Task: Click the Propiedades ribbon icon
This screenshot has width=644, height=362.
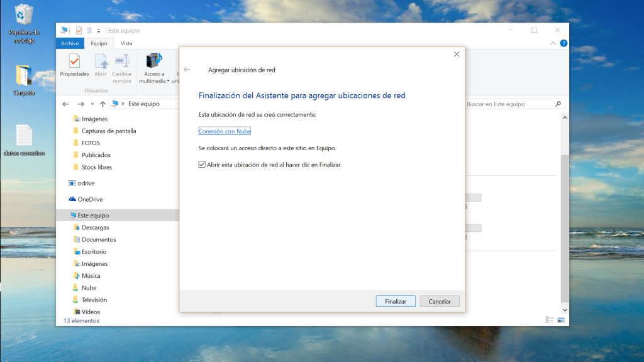Action: tap(74, 65)
